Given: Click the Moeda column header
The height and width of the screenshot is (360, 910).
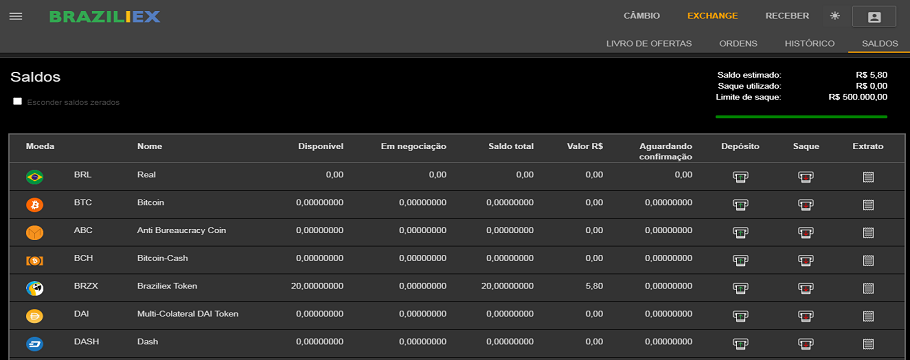Looking at the screenshot, I should click(40, 146).
